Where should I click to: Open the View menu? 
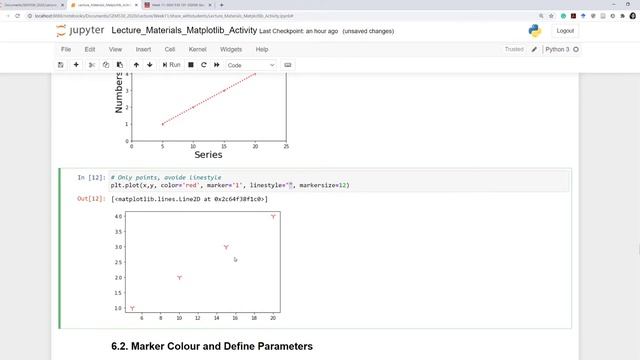pyautogui.click(x=115, y=49)
